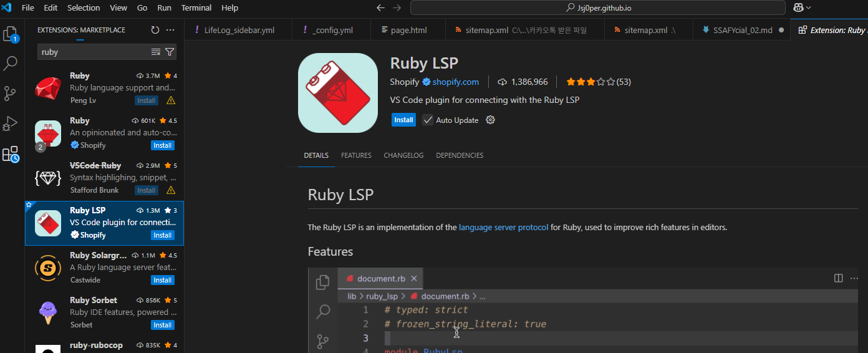This screenshot has height=353, width=868.
Task: Switch to the DETAILS tab
Action: point(316,155)
